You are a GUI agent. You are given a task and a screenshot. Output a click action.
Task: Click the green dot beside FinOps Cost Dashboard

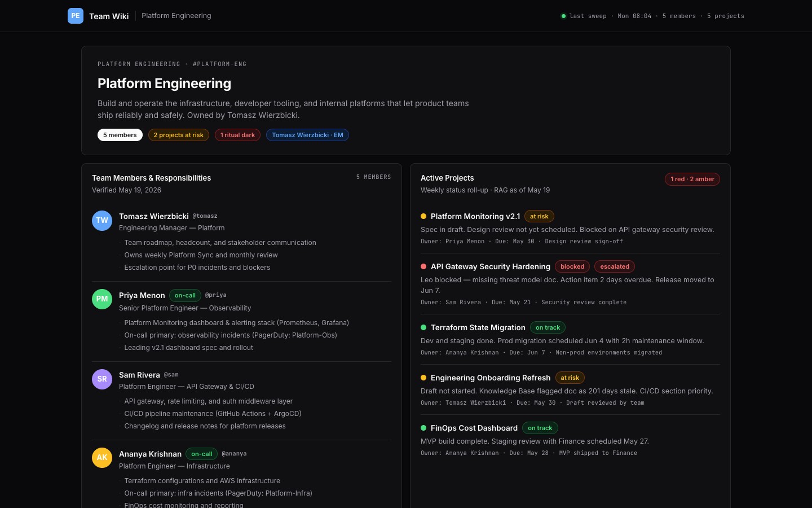coord(423,428)
